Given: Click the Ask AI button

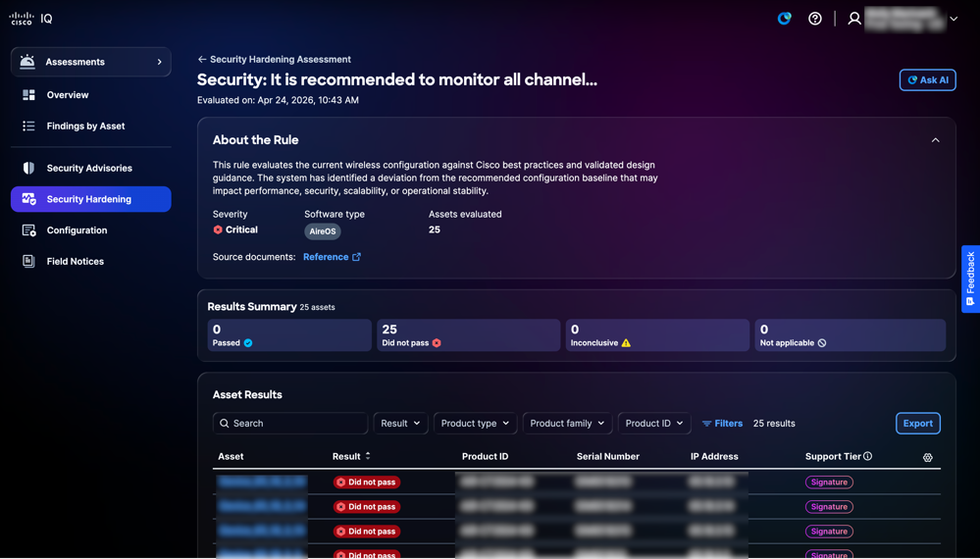Looking at the screenshot, I should 927,80.
